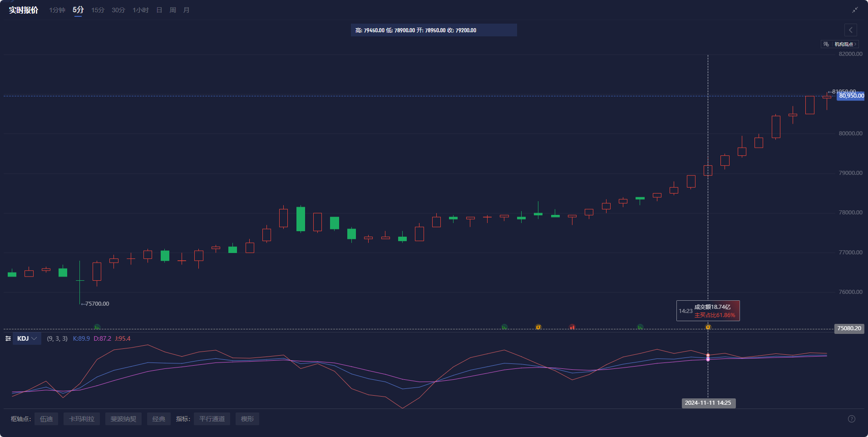Click the red bar event marker on timeline
This screenshot has height=437, width=868.
[572, 327]
